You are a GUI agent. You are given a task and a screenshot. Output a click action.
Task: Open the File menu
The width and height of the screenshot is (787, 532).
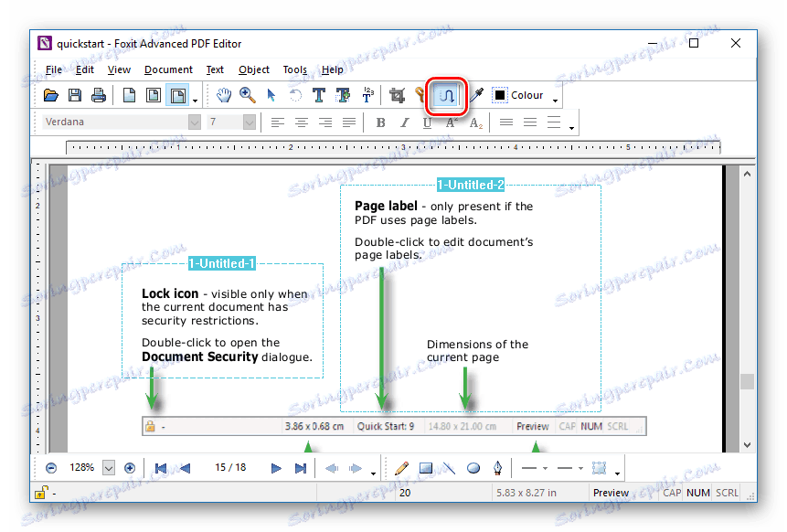(x=54, y=69)
